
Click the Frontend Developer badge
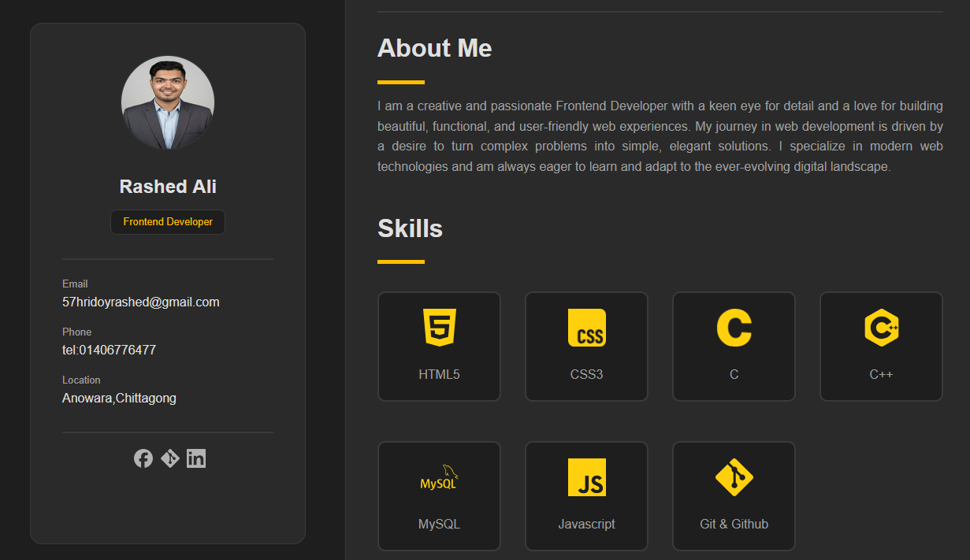168,222
